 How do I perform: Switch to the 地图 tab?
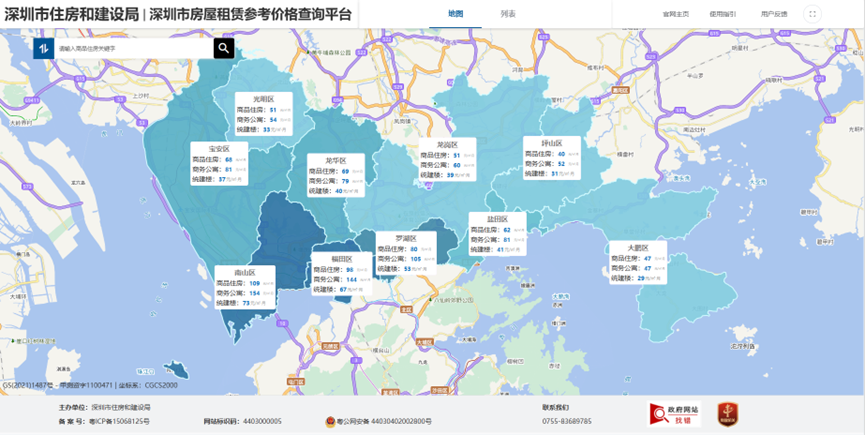click(456, 14)
